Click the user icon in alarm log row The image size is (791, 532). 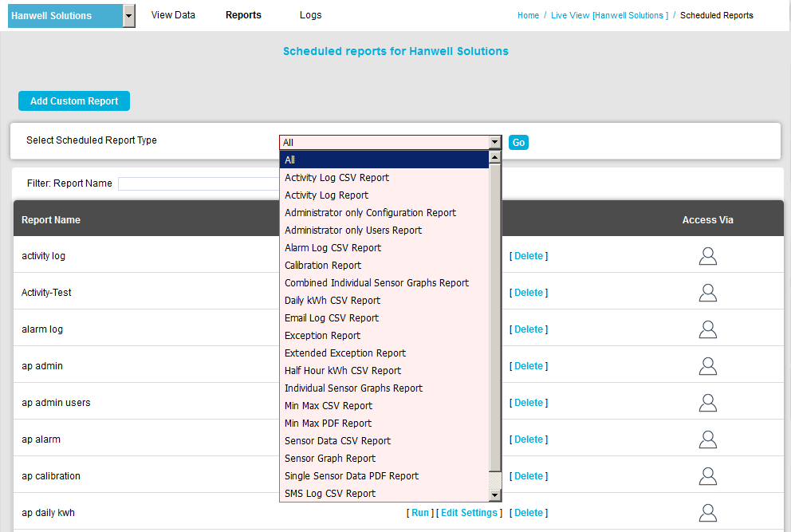[708, 329]
